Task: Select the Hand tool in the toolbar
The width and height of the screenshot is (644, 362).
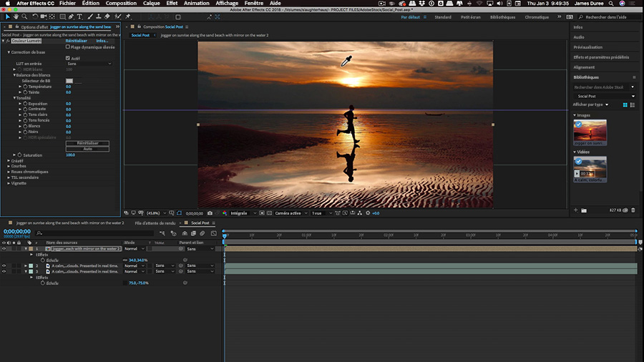Action: (x=15, y=16)
